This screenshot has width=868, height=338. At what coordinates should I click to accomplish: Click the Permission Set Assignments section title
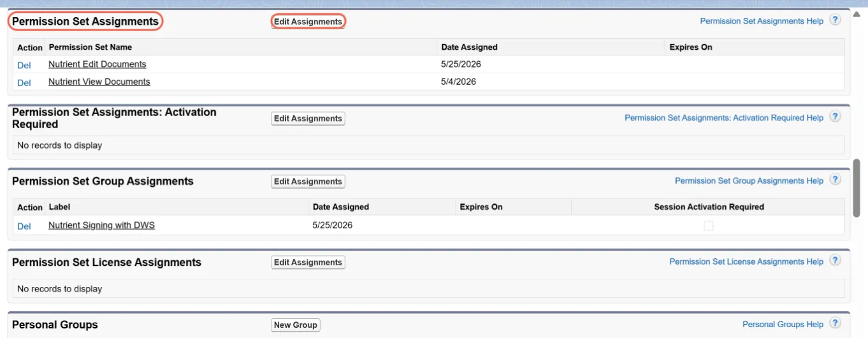tap(85, 22)
